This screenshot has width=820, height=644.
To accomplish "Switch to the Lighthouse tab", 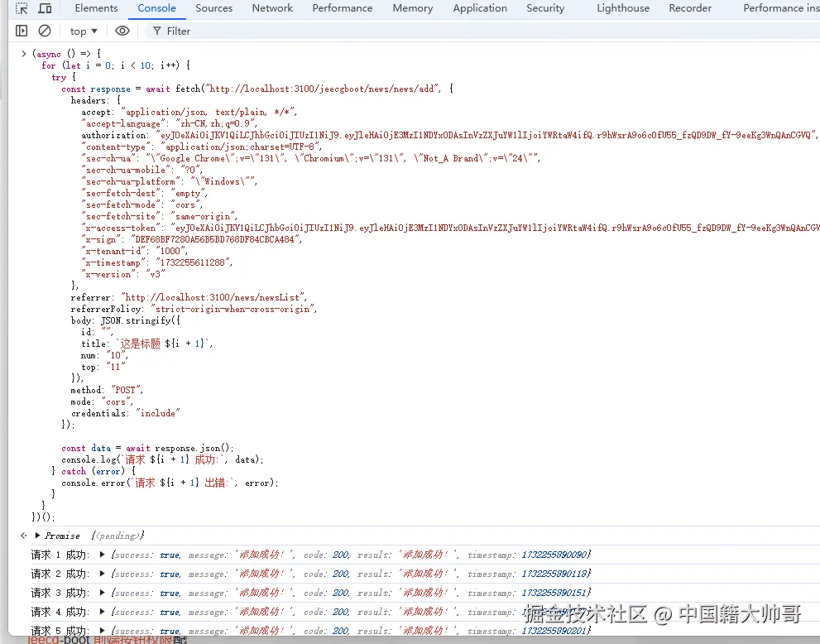I will 623,8.
